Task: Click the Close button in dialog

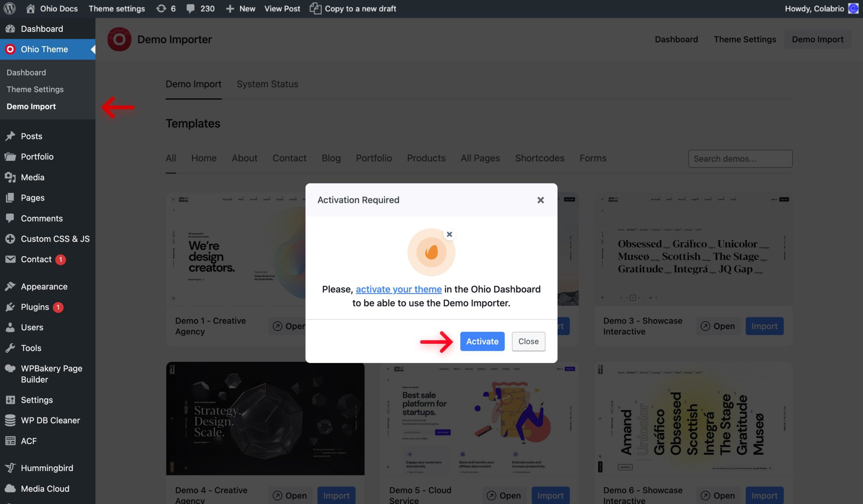Action: pos(528,342)
